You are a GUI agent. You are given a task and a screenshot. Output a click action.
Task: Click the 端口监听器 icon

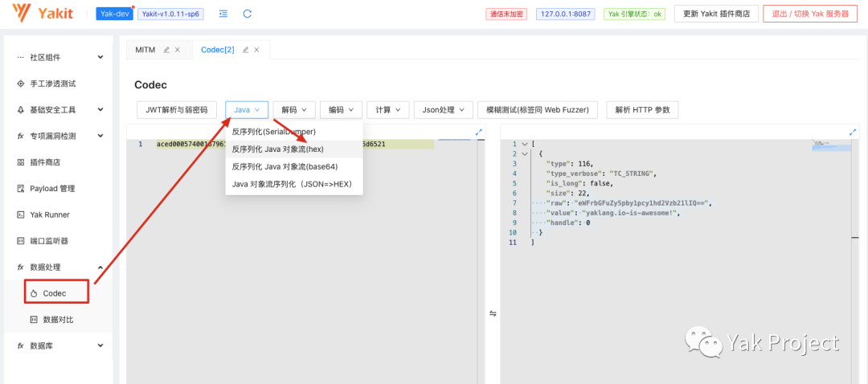point(20,241)
